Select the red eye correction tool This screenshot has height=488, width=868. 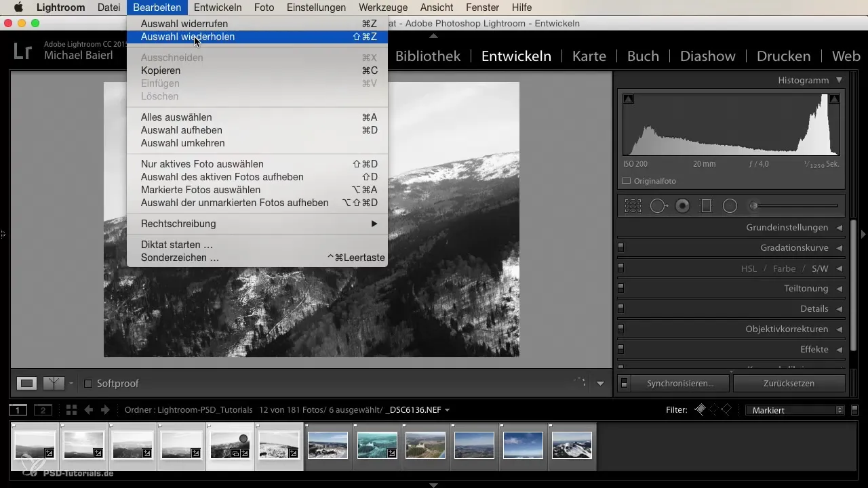tap(683, 206)
